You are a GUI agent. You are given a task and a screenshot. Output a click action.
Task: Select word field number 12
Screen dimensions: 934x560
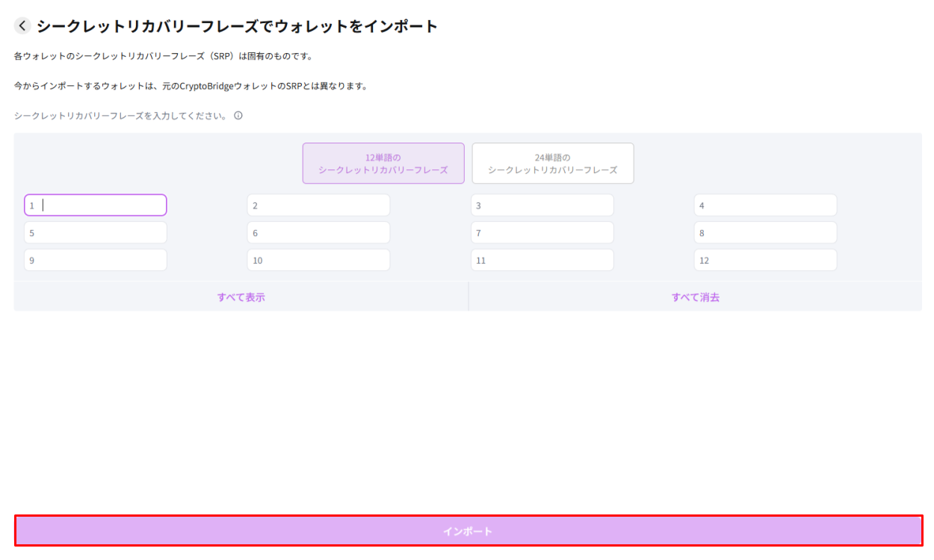(766, 261)
